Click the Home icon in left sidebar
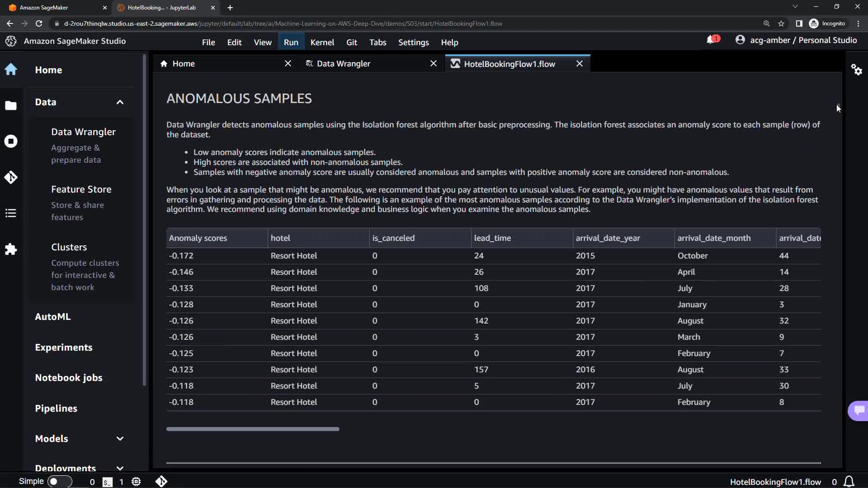This screenshot has width=868, height=488. 11,70
